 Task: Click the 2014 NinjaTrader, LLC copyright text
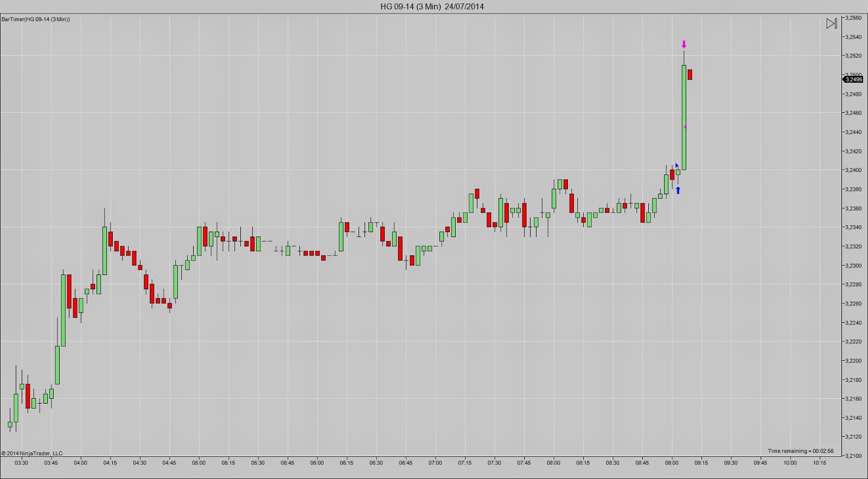(x=31, y=453)
